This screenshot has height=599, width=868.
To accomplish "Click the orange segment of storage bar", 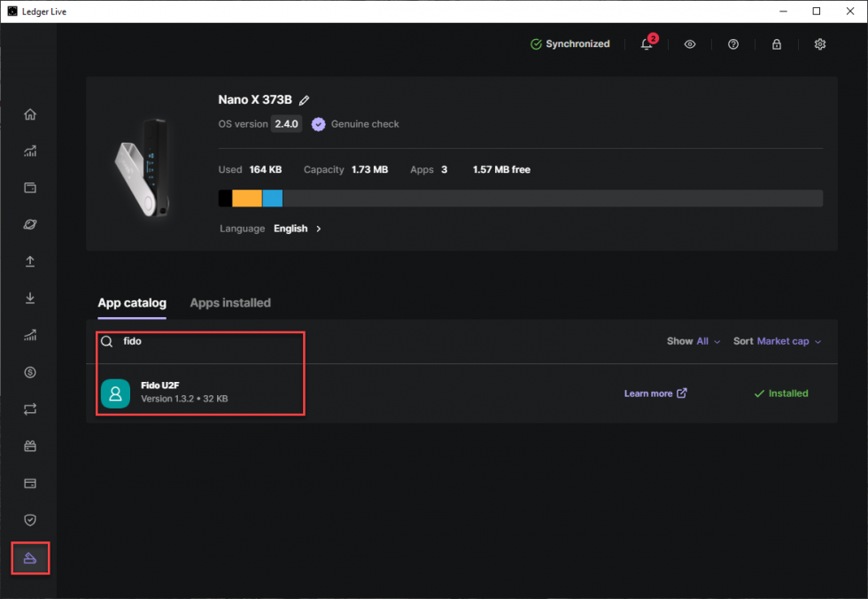I will pos(247,198).
